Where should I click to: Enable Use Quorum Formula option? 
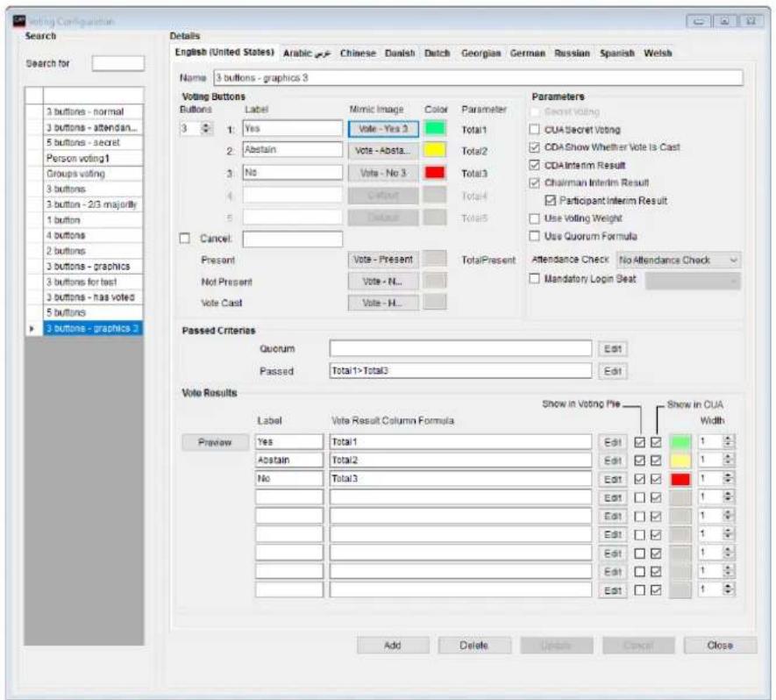click(x=534, y=236)
